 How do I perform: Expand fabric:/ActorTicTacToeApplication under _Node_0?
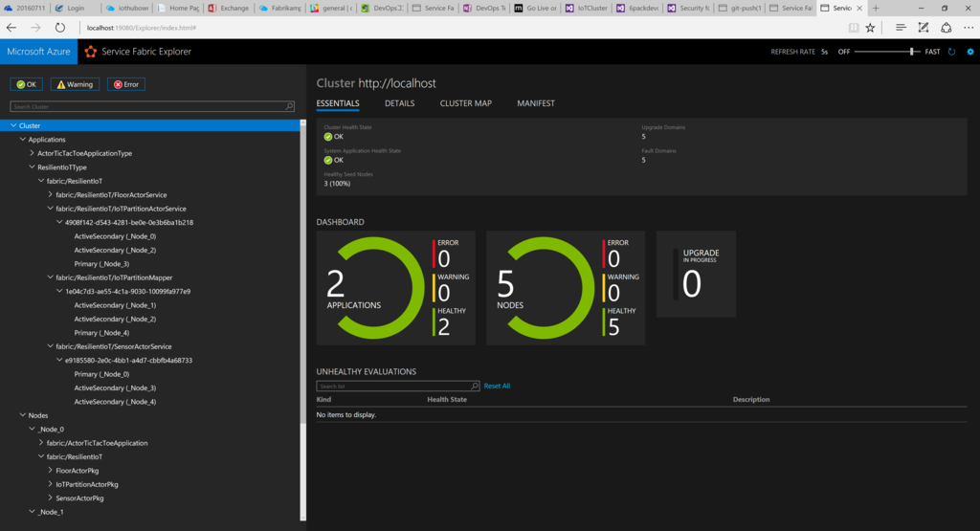[x=41, y=443]
